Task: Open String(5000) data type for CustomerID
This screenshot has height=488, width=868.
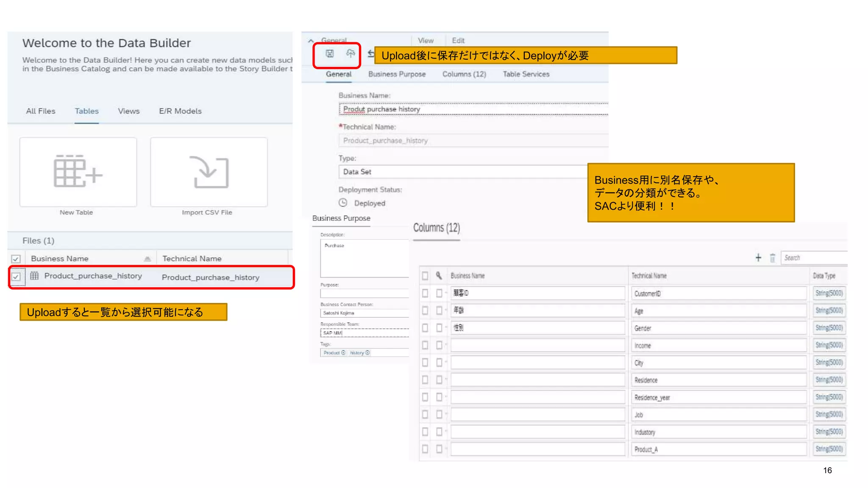Action: [829, 293]
